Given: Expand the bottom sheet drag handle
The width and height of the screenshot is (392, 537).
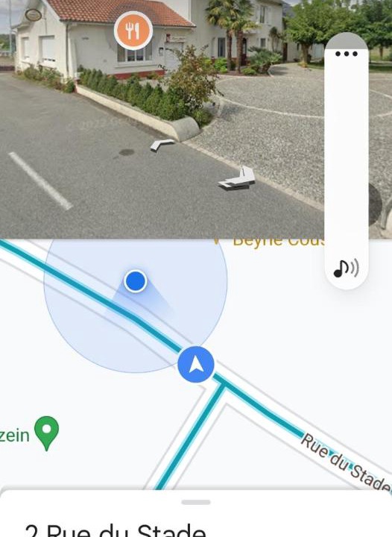Looking at the screenshot, I should pyautogui.click(x=196, y=503).
